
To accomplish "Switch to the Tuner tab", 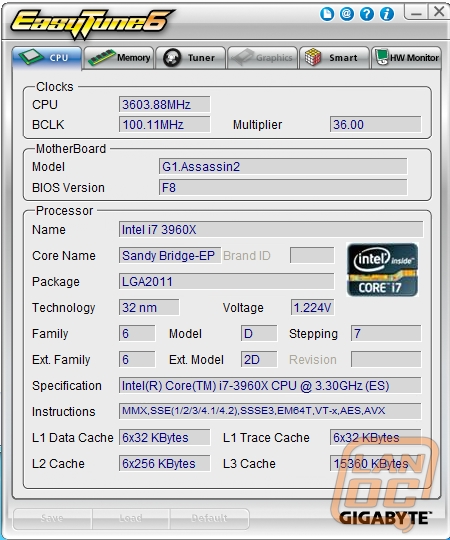I will (191, 58).
